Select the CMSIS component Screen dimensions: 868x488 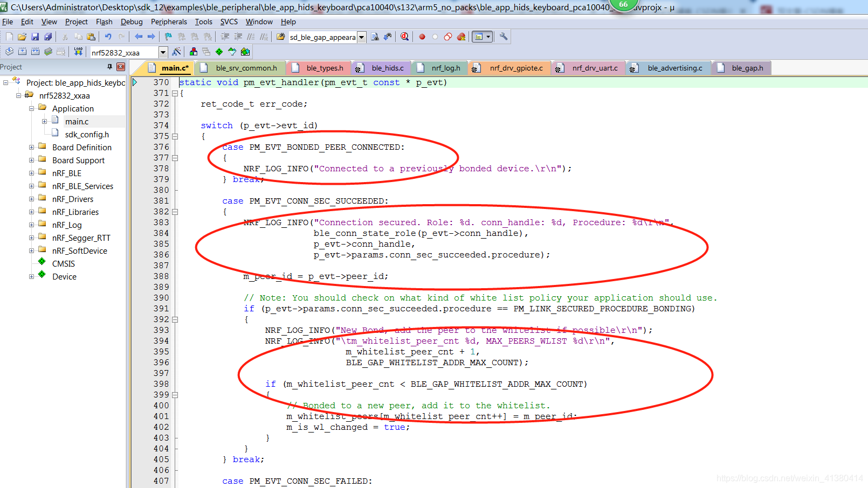(64, 263)
